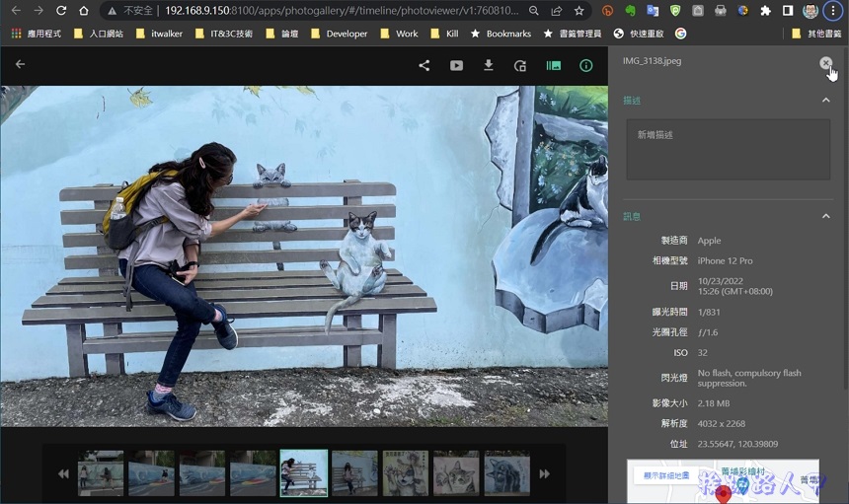Viewport: 849px width, 504px height.
Task: Open the Chrome three-dot menu
Action: point(833,10)
